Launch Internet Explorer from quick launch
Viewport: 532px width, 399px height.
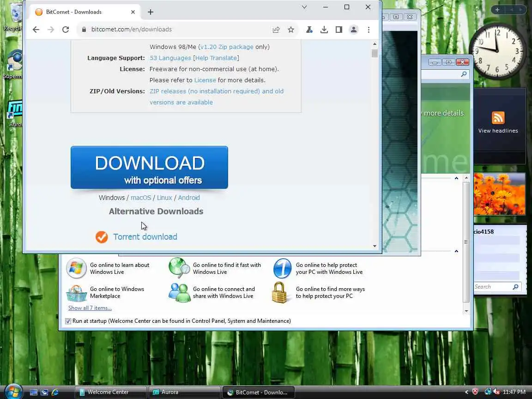[x=55, y=392]
